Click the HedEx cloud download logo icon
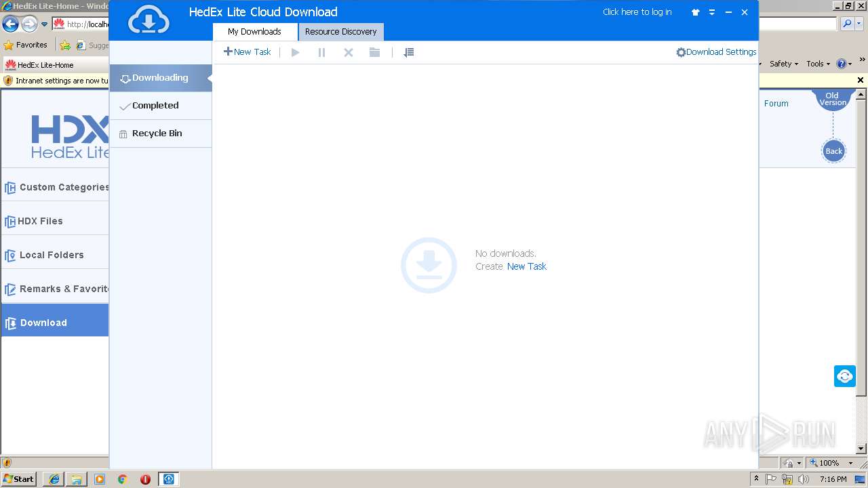This screenshot has height=488, width=868. point(149,20)
